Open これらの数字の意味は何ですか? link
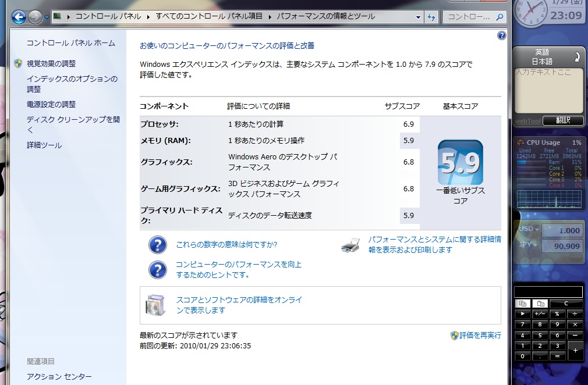Image resolution: width=588 pixels, height=385 pixels. tap(226, 245)
